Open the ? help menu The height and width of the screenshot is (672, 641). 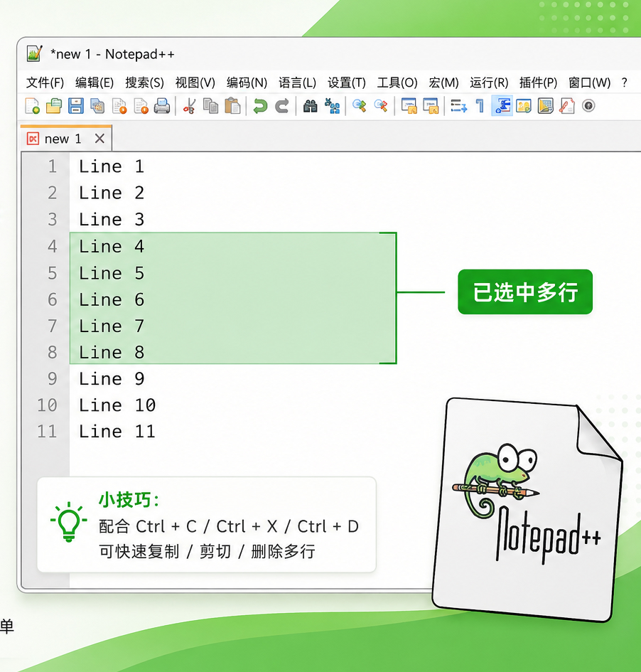625,82
